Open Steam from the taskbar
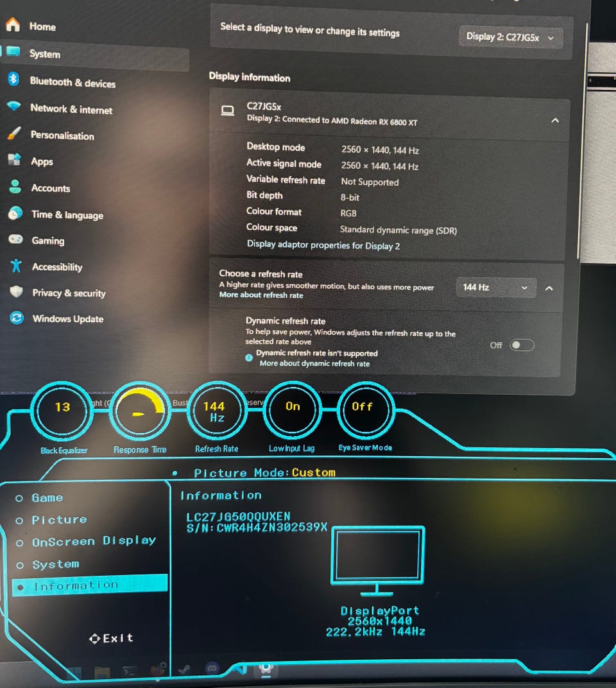The width and height of the screenshot is (616, 688). [x=184, y=669]
